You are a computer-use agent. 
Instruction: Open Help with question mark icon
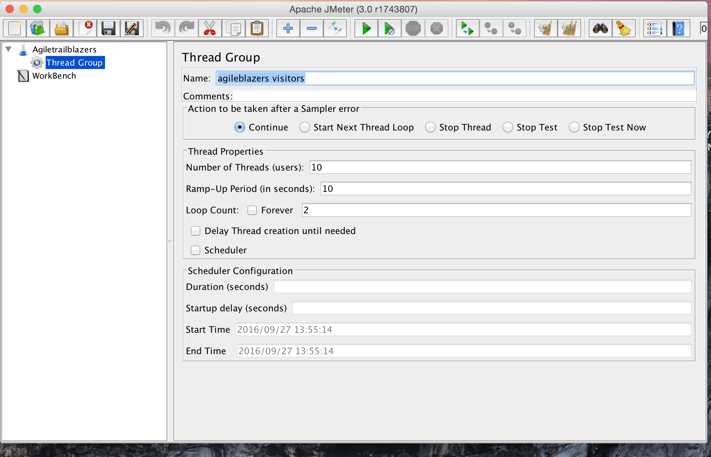point(678,28)
